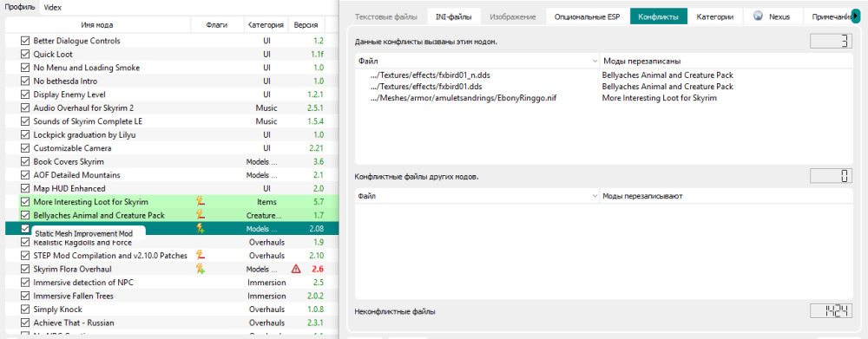Click the Videx profile name
This screenshot has width=868, height=339.
coord(53,7)
